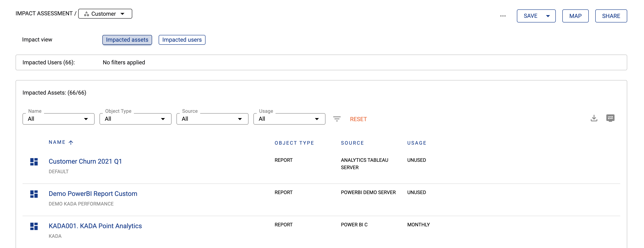Click the MAP button
This screenshot has height=248, width=644.
coord(575,16)
